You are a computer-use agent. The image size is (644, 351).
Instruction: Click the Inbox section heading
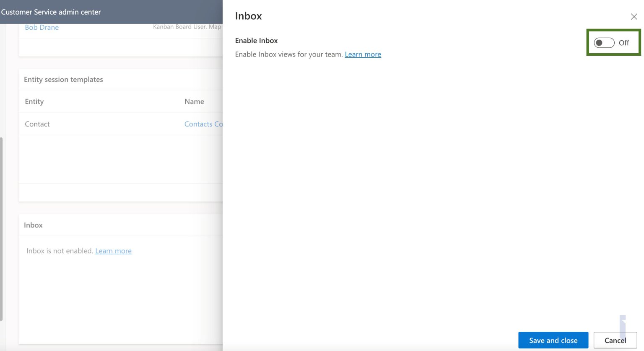pos(33,225)
